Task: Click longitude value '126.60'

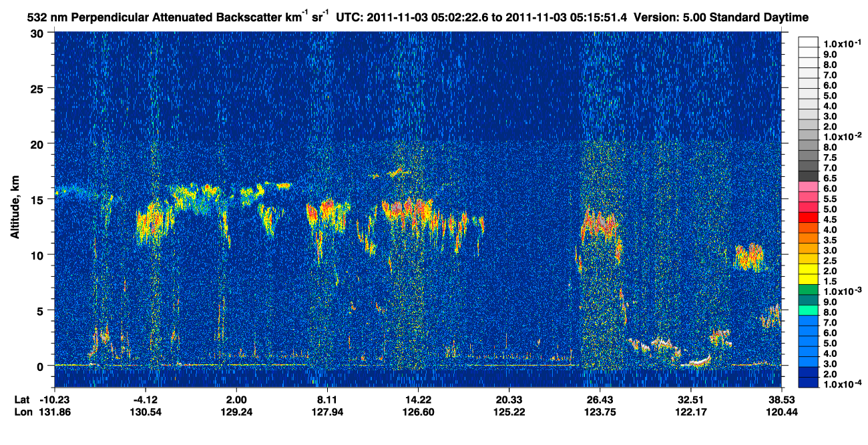Action: pos(418,412)
